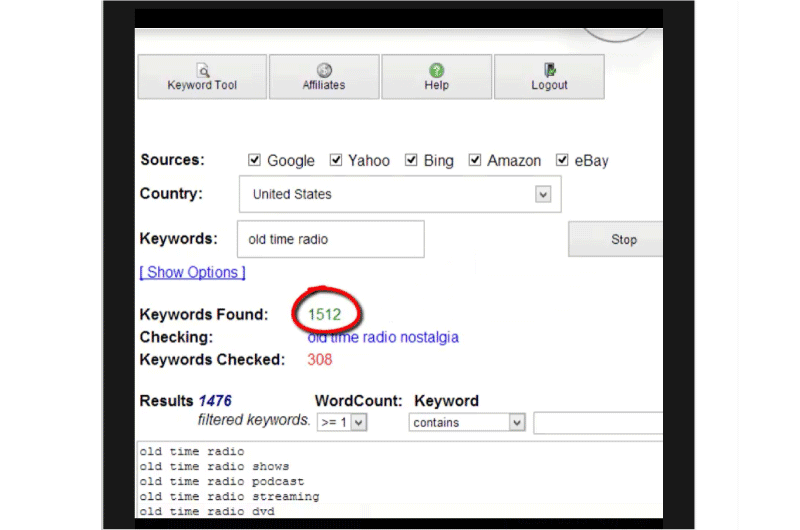Toggle the Bing source checkbox
The height and width of the screenshot is (530, 800).
[x=411, y=160]
